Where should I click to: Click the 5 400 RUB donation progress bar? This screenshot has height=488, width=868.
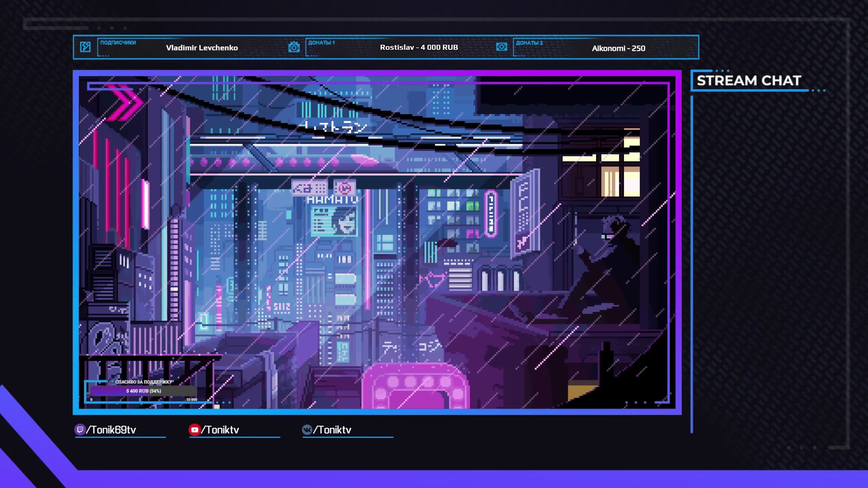pyautogui.click(x=144, y=391)
